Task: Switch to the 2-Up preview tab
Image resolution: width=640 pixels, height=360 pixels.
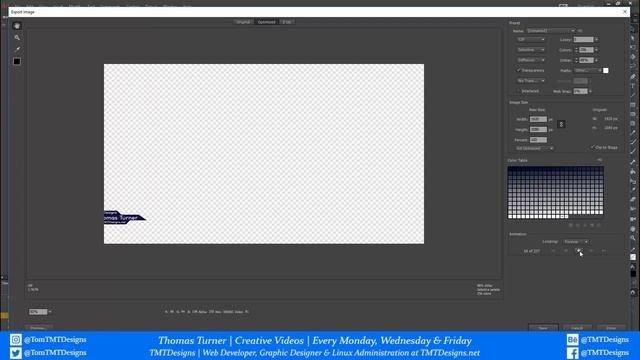Action: pos(287,22)
